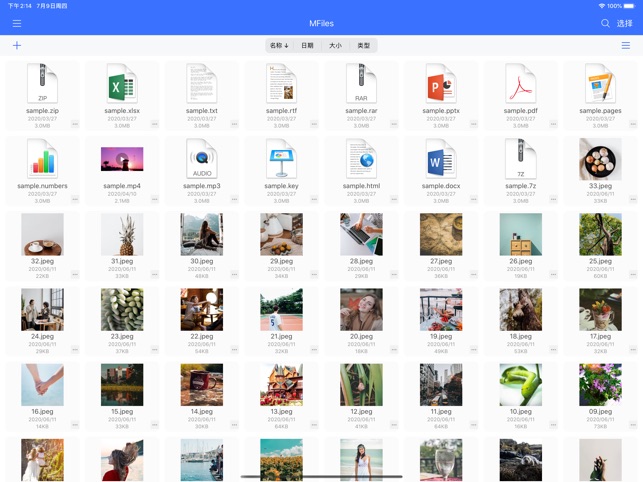Open sample.xlsx spreadsheet file
Viewport: 643px width, 482px height.
click(x=122, y=85)
